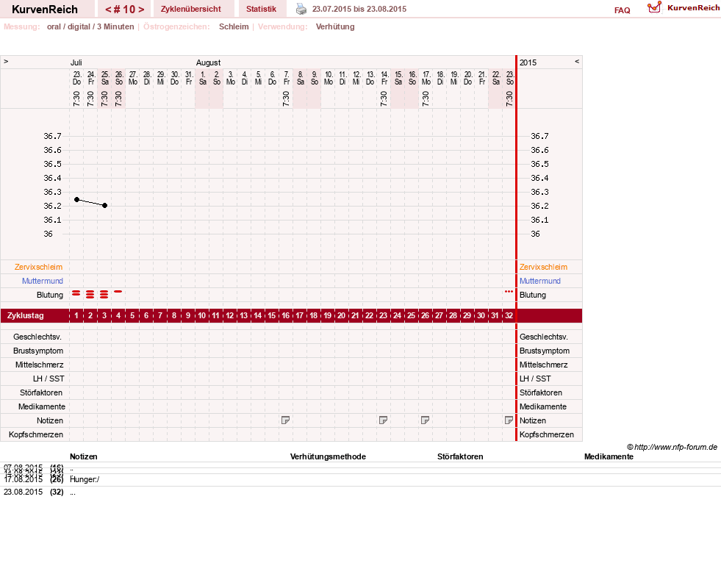Click the 7:30 time on 7 August

286,98
